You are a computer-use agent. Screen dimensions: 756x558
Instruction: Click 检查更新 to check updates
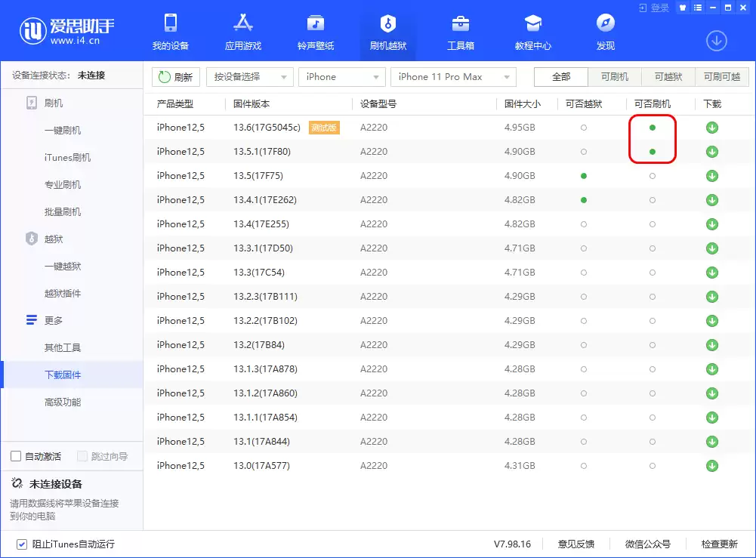pyautogui.click(x=719, y=544)
